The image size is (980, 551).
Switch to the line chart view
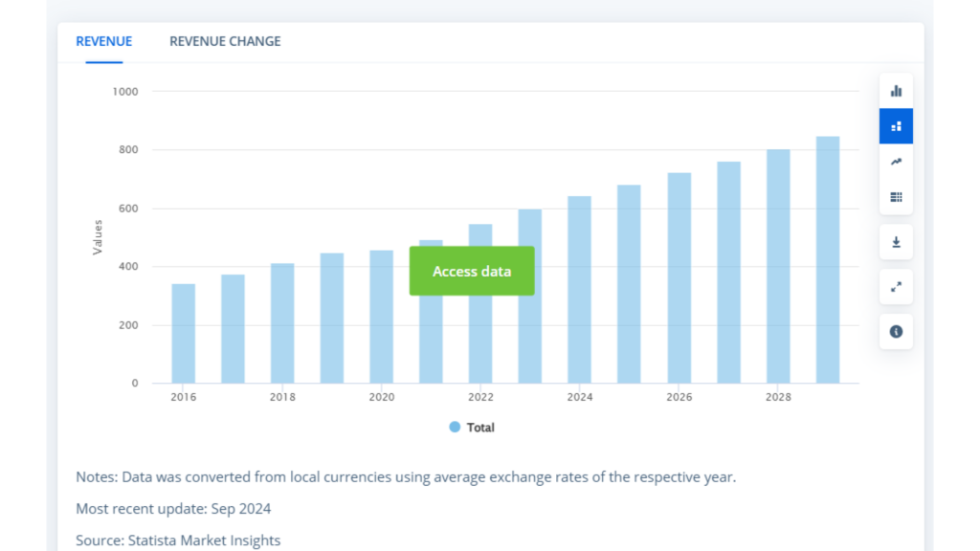[896, 162]
